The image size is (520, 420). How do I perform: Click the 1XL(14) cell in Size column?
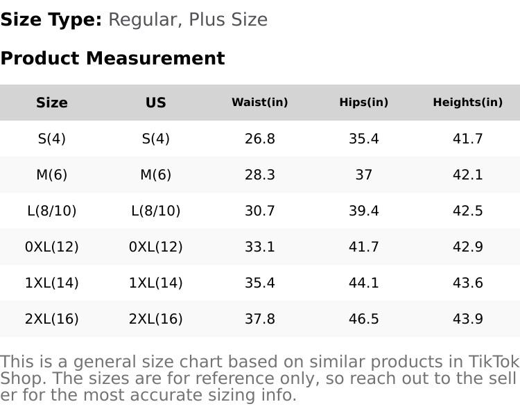[52, 283]
